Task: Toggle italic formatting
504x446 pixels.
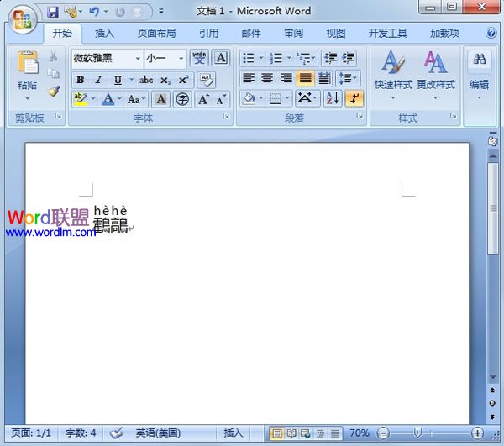Action: (x=99, y=80)
